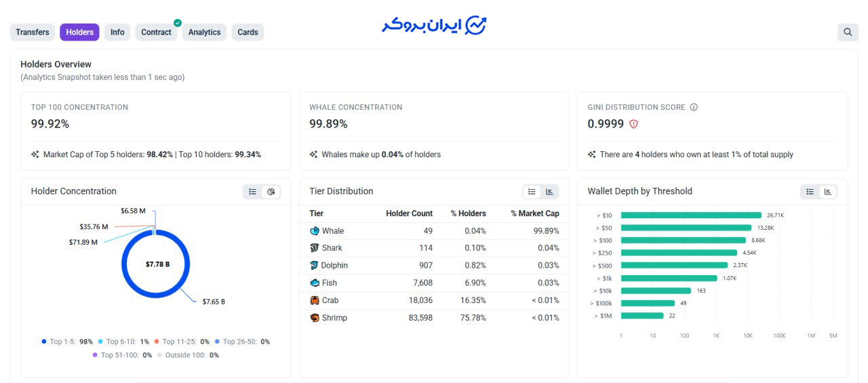This screenshot has height=383, width=868.
Task: Click the Top 1-5 legend color dot
Action: [44, 342]
